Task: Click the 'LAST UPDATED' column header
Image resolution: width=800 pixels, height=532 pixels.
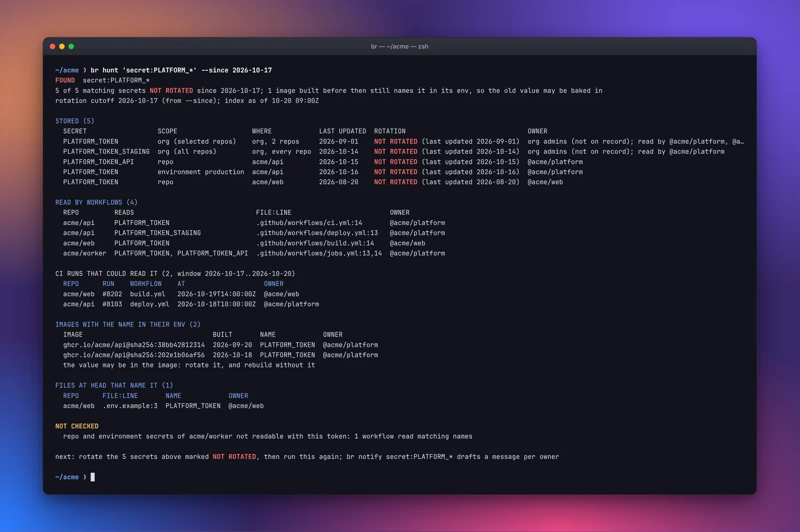Action: coord(342,131)
